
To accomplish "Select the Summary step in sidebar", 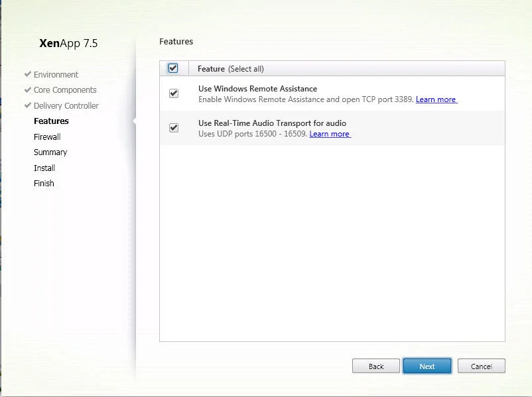I will pyautogui.click(x=50, y=152).
